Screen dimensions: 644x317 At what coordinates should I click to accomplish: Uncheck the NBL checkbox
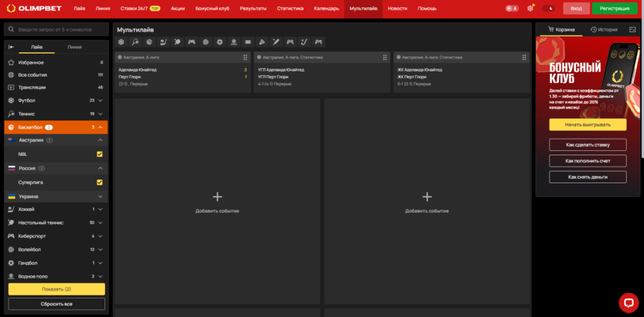click(x=99, y=154)
